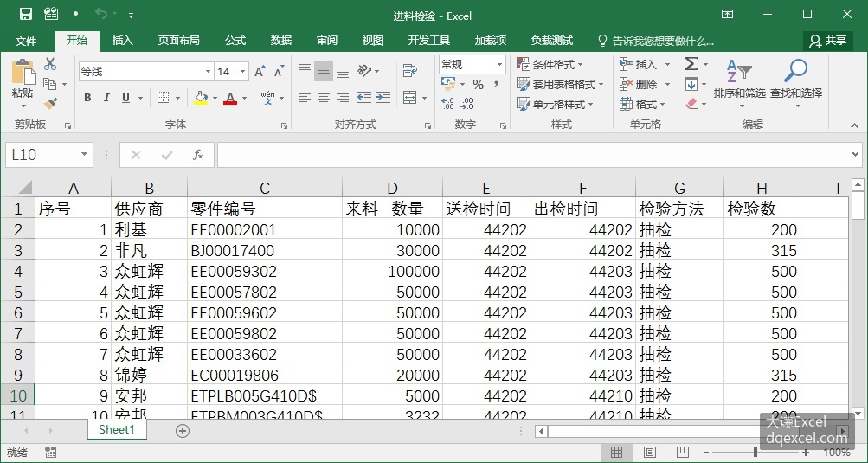The height and width of the screenshot is (463, 868).
Task: Set middle vertical alignment
Action: (324, 71)
